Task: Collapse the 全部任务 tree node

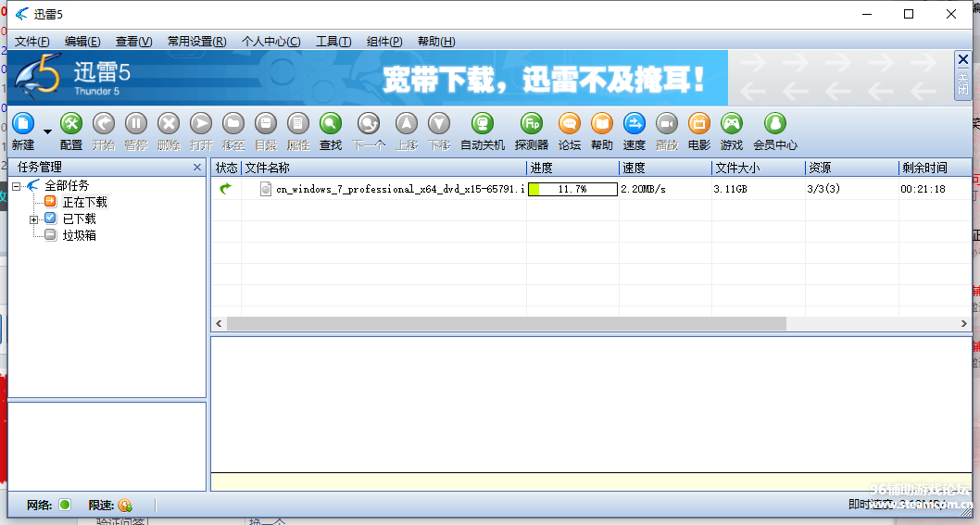Action: (x=17, y=186)
